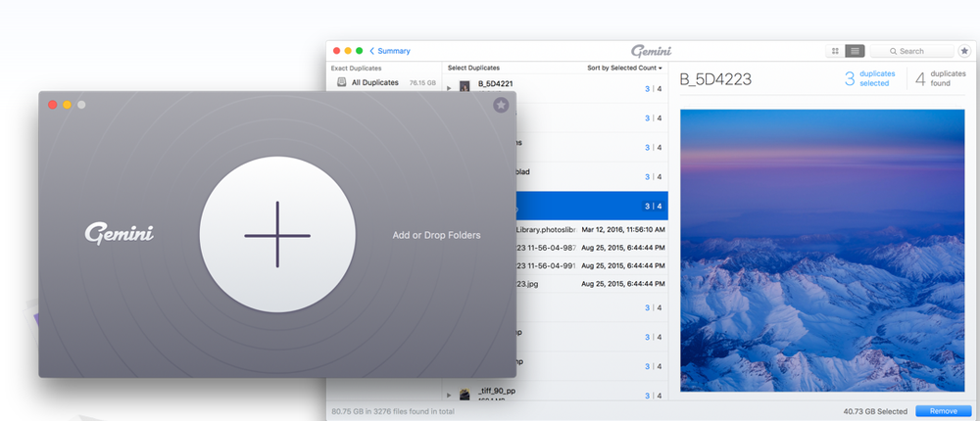
Task: Click the '40.73 GB Selected' status text
Action: click(x=874, y=411)
